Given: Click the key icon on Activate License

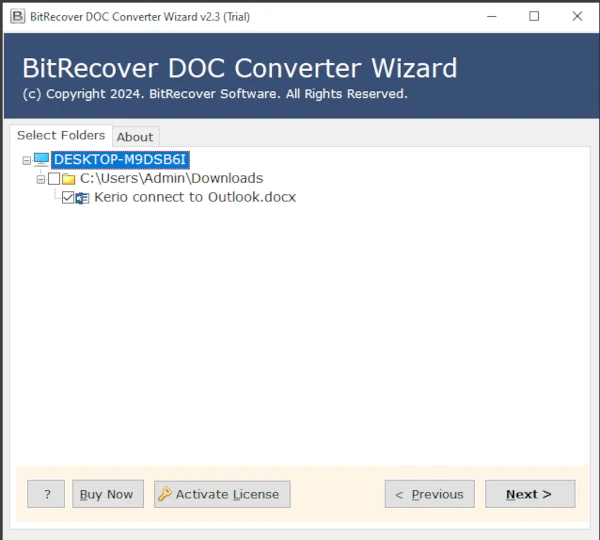Looking at the screenshot, I should (x=165, y=494).
